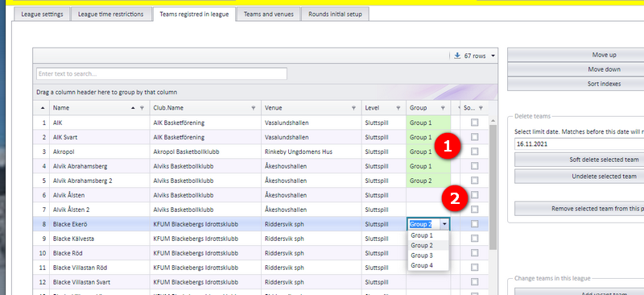644x295 pixels.
Task: Choose Group 4 from the dropdown list
Action: (x=428, y=265)
